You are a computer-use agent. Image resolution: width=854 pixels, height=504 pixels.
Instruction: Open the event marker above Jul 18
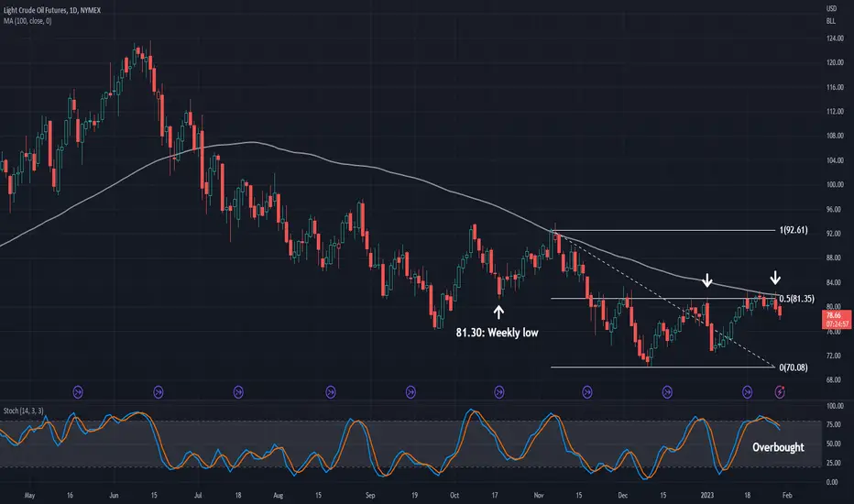click(x=238, y=392)
